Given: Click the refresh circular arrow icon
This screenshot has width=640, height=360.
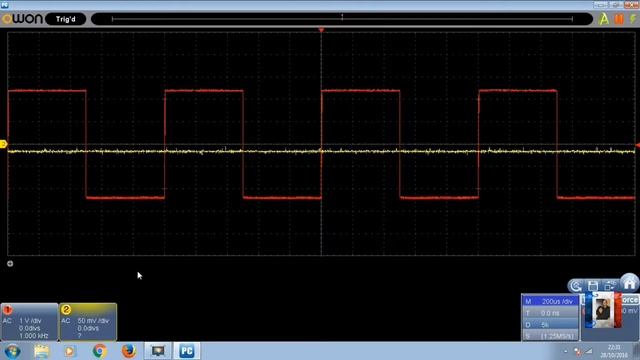Looking at the screenshot, I should [576, 286].
